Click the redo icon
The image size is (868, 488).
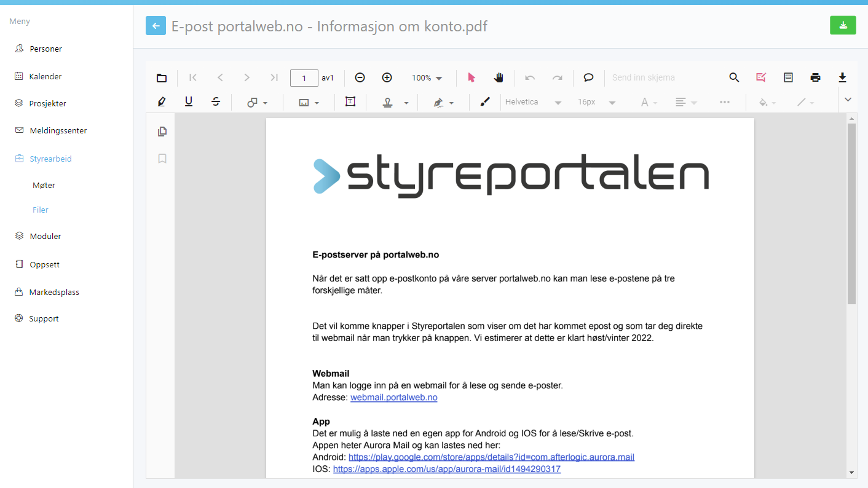click(x=557, y=77)
